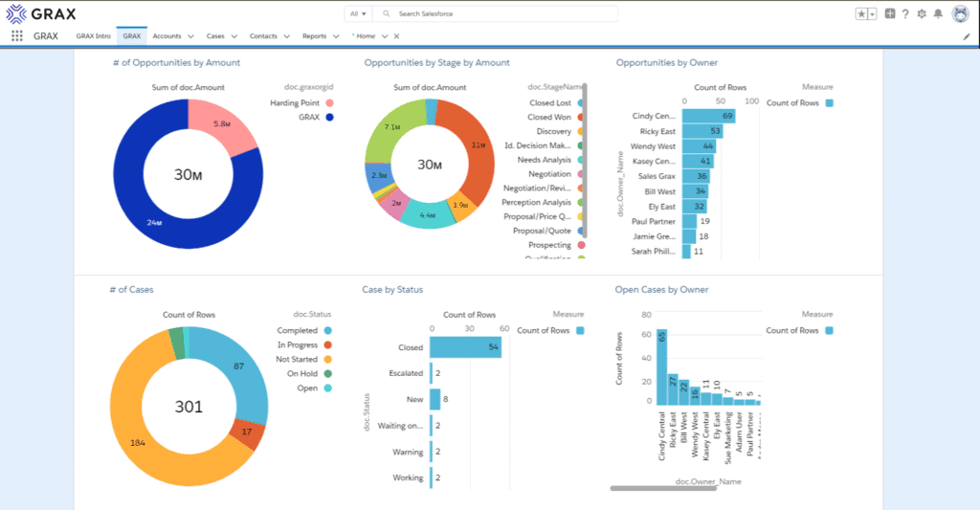Click the Completed status legend swatch
980x510 pixels.
tap(328, 331)
